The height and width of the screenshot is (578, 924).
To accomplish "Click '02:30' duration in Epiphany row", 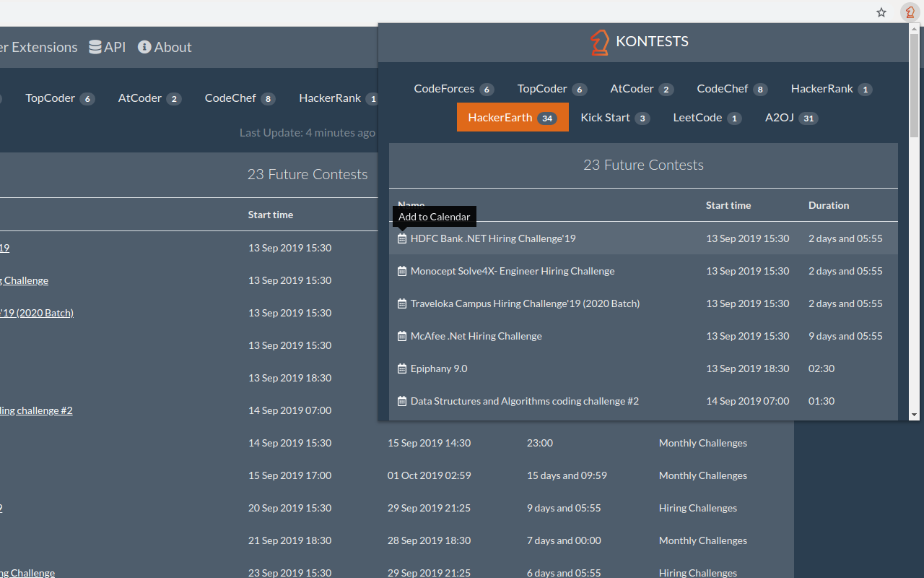I will pyautogui.click(x=821, y=368).
